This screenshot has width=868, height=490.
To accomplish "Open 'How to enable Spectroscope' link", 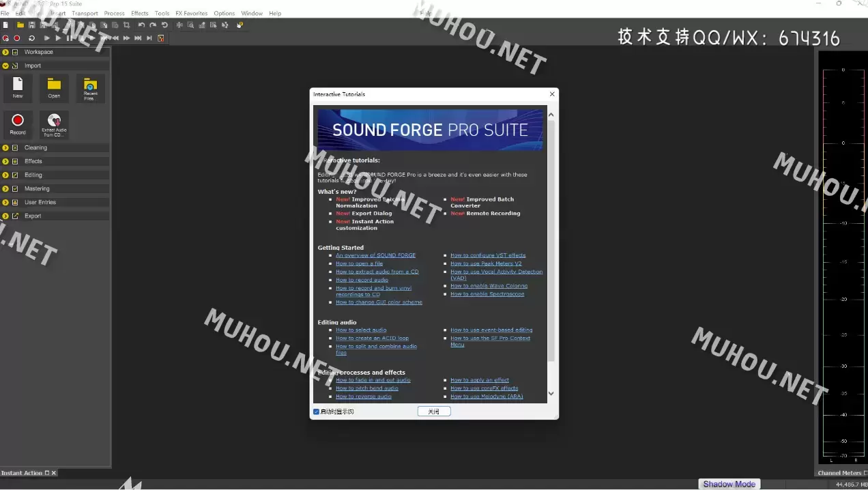I will pos(487,294).
